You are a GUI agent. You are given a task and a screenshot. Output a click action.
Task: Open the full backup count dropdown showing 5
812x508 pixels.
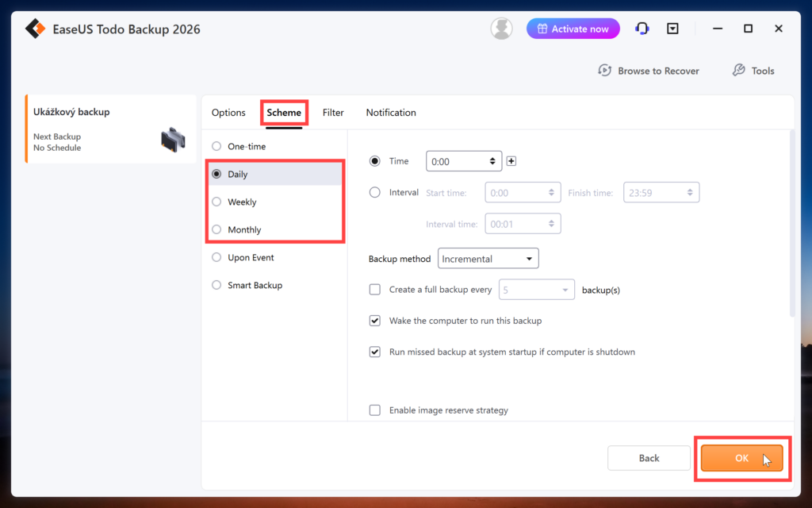[537, 290]
